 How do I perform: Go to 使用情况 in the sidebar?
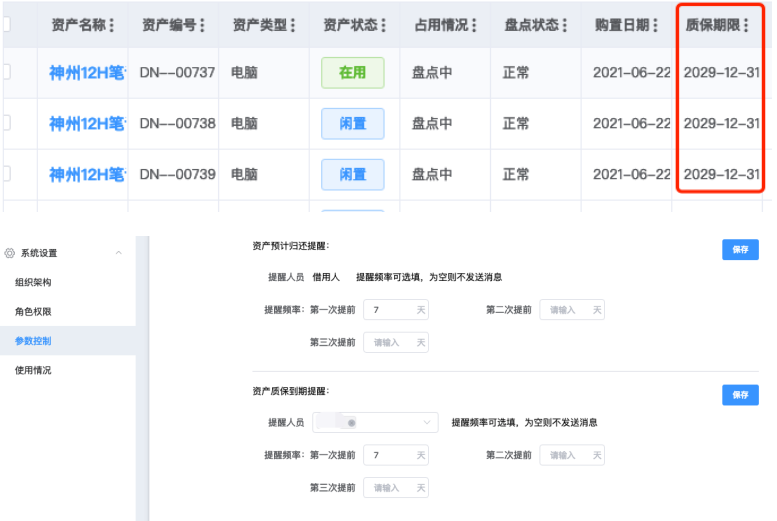coord(33,370)
